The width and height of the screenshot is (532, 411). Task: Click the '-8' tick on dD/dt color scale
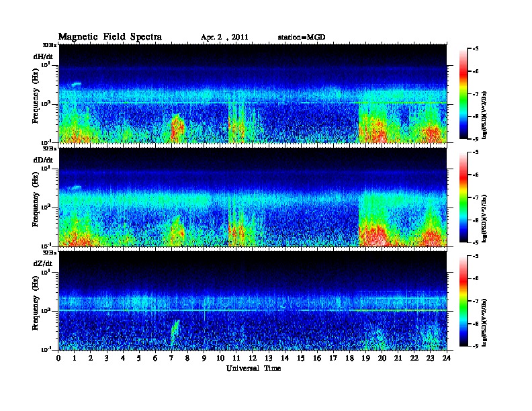(476, 220)
